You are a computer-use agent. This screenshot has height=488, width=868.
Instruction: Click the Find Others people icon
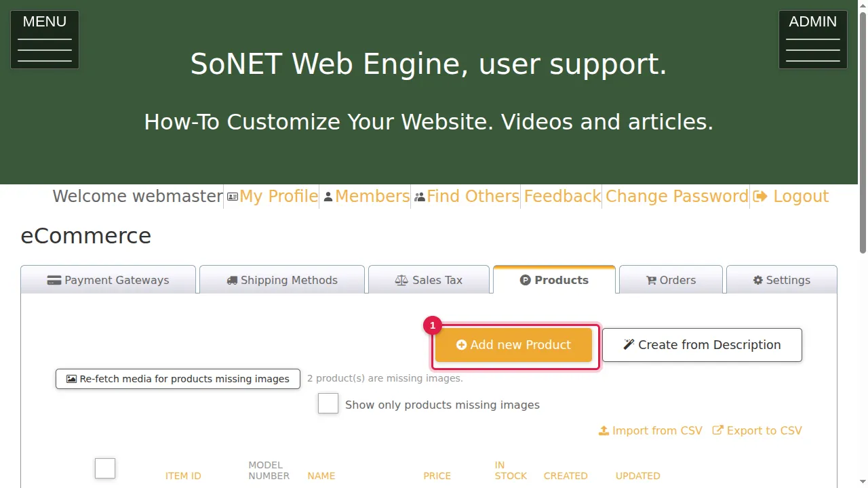(x=420, y=197)
